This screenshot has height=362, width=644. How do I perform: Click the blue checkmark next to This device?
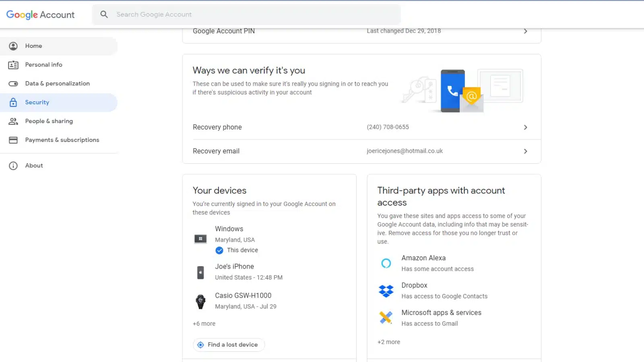point(219,250)
